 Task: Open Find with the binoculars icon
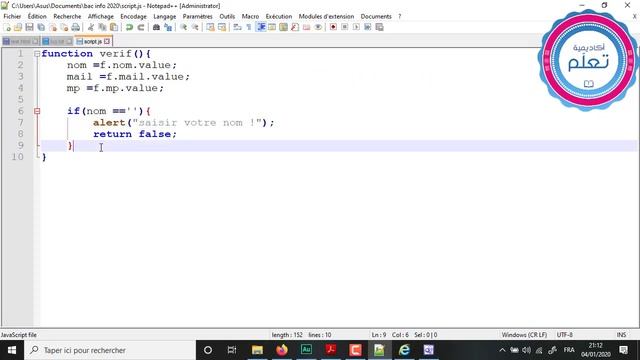156,27
